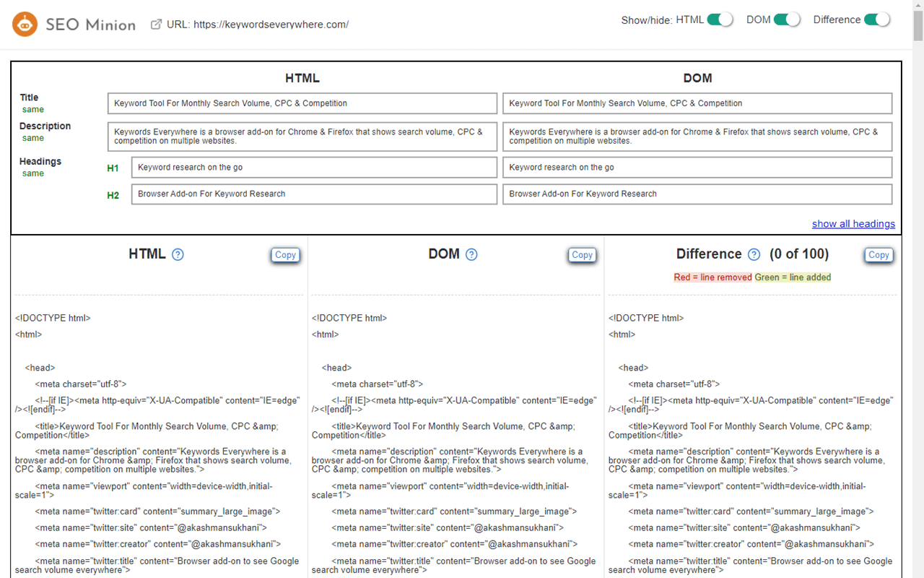Open the Difference help question mark
Image resolution: width=924 pixels, height=578 pixels.
tap(753, 254)
